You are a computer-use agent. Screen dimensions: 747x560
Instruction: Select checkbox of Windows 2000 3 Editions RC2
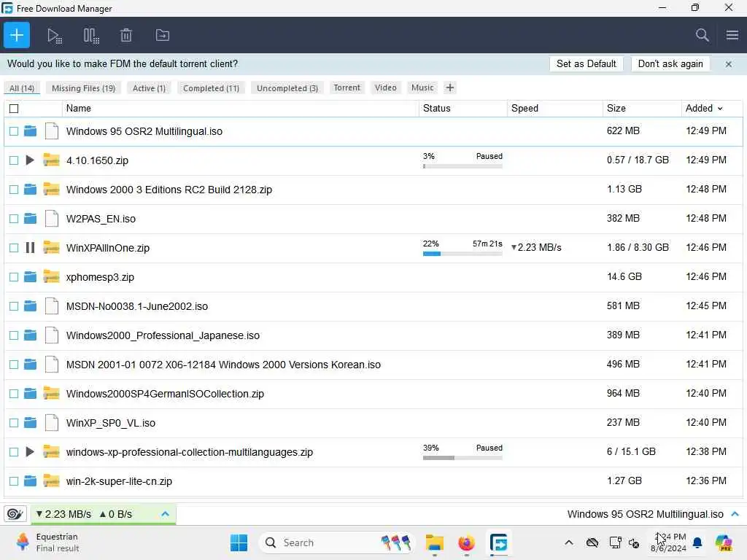tap(14, 190)
